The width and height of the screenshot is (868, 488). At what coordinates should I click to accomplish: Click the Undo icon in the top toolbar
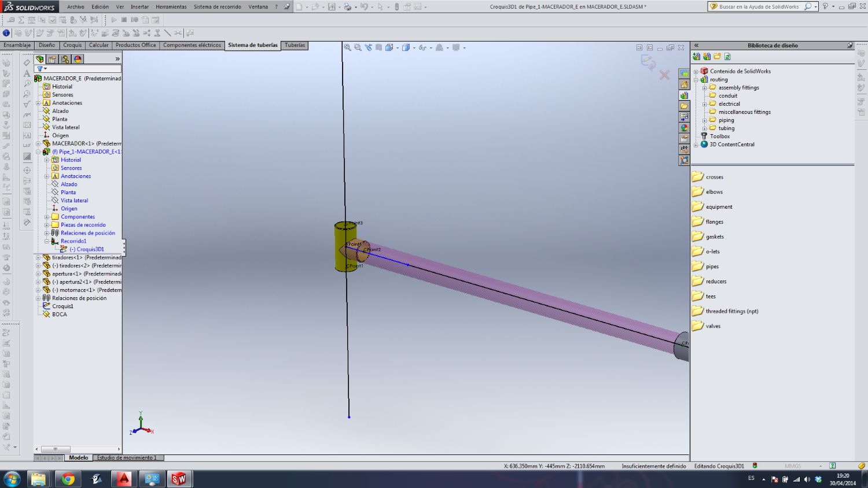[x=363, y=7]
